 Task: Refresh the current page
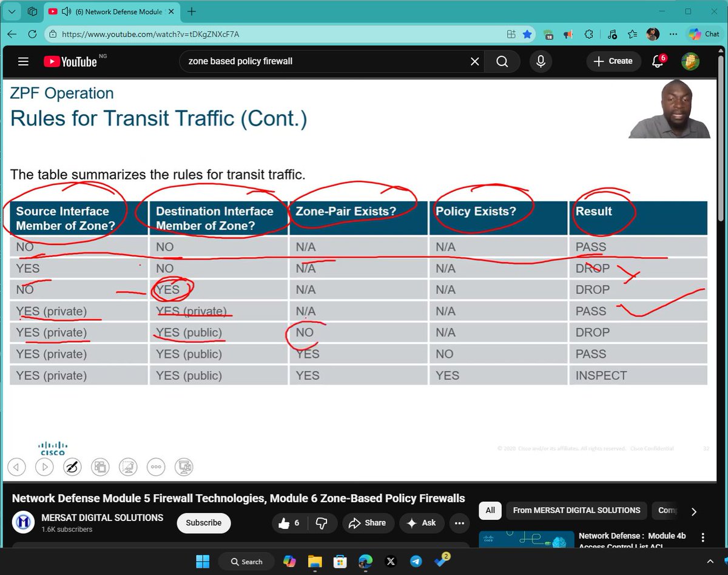click(33, 34)
